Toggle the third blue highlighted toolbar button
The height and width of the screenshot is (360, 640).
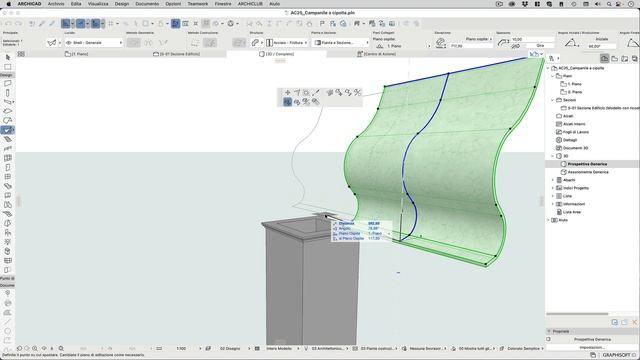click(96, 24)
